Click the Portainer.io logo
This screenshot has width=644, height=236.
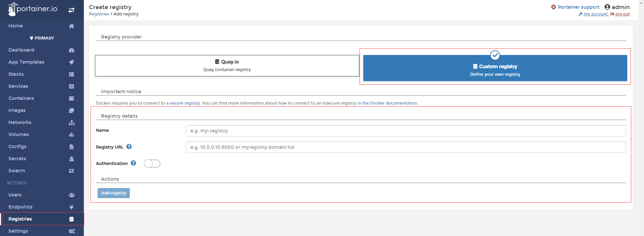[x=33, y=9]
